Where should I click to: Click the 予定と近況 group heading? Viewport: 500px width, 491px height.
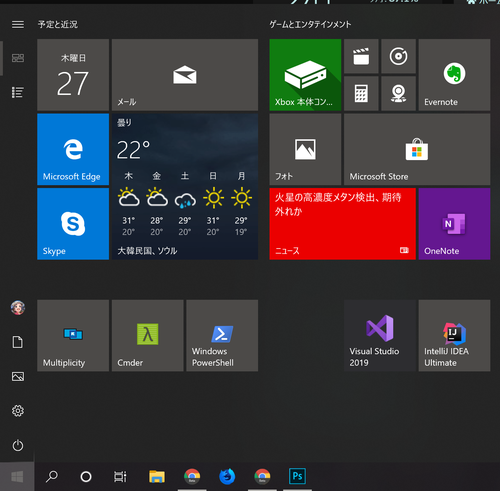point(58,24)
